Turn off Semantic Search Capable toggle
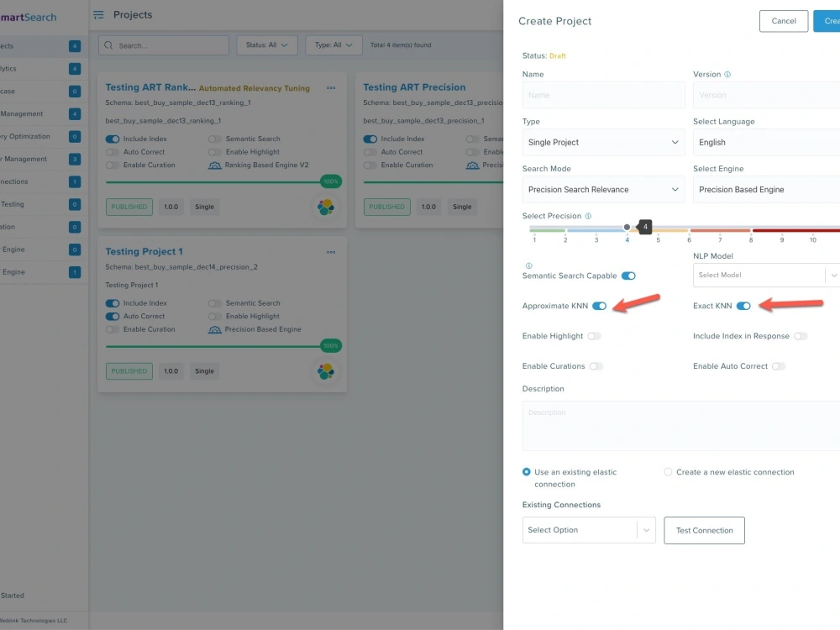 pyautogui.click(x=628, y=276)
